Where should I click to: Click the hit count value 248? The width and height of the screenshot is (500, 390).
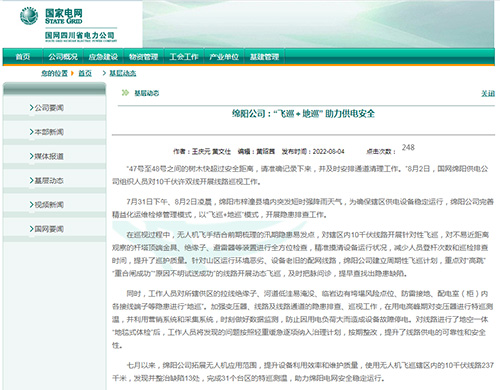pos(408,147)
